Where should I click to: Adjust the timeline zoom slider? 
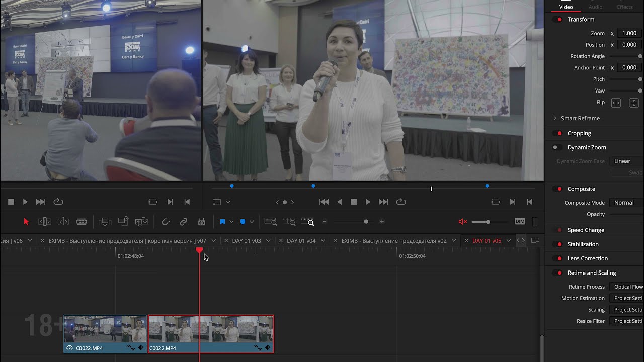tap(366, 222)
